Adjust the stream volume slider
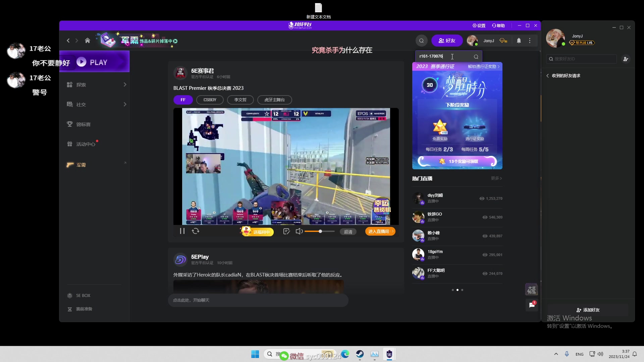The width and height of the screenshot is (644, 362). pos(320,231)
